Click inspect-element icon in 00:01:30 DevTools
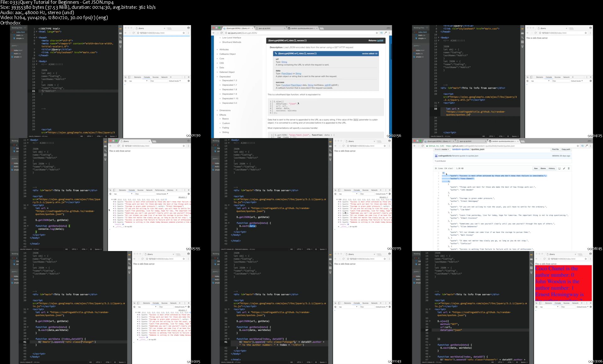603x364 pixels. click(x=125, y=77)
